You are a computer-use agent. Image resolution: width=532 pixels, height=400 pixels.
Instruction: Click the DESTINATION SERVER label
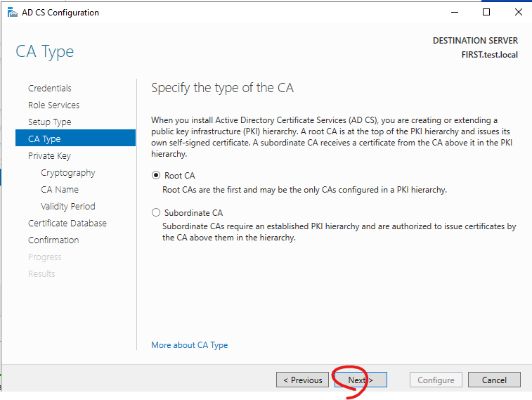(475, 41)
